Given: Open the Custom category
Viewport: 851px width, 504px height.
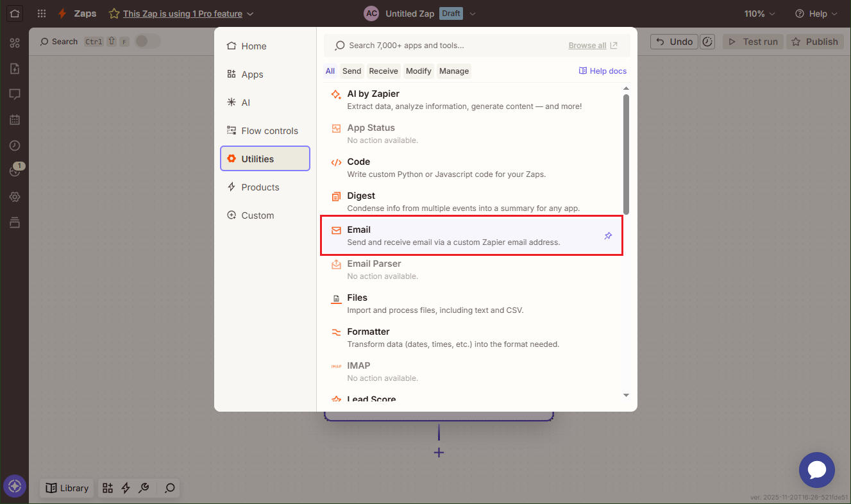Looking at the screenshot, I should tap(265, 215).
